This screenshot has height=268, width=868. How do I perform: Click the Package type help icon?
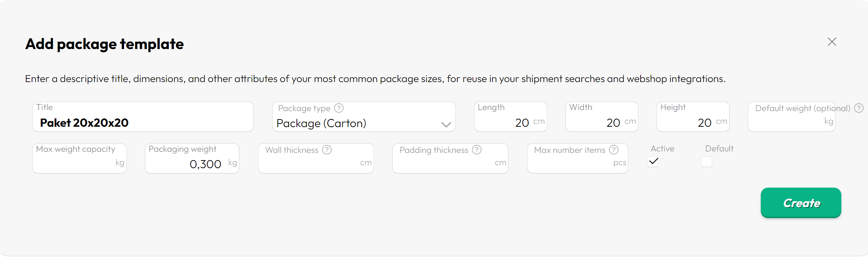tap(339, 108)
